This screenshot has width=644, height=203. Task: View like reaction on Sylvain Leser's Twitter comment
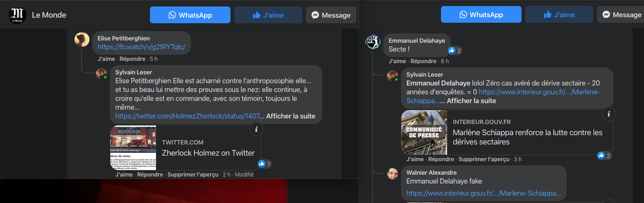pyautogui.click(x=264, y=164)
